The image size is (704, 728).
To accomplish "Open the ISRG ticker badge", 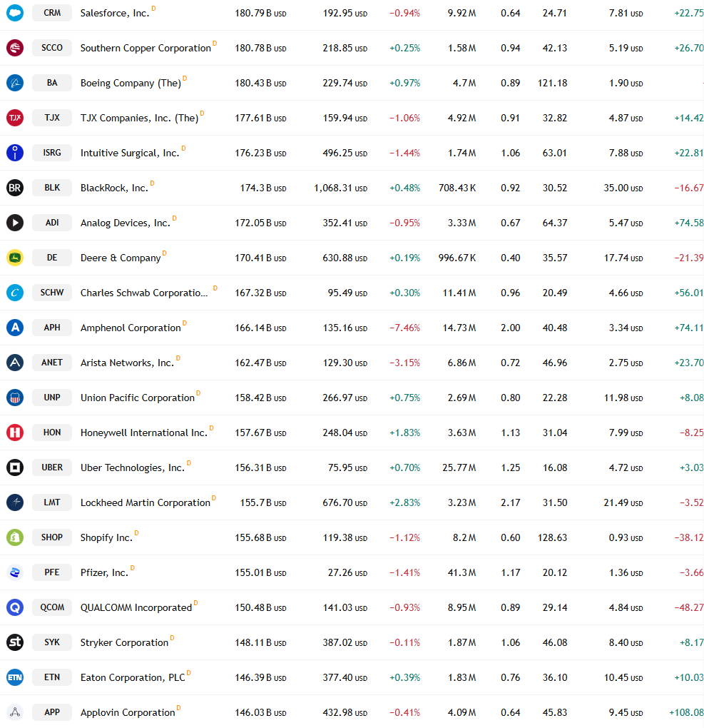I will pyautogui.click(x=52, y=153).
